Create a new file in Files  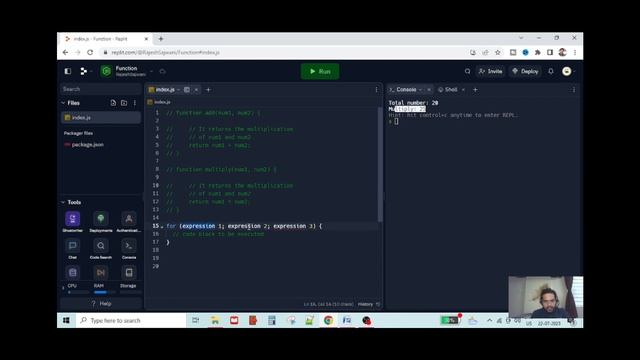click(113, 103)
